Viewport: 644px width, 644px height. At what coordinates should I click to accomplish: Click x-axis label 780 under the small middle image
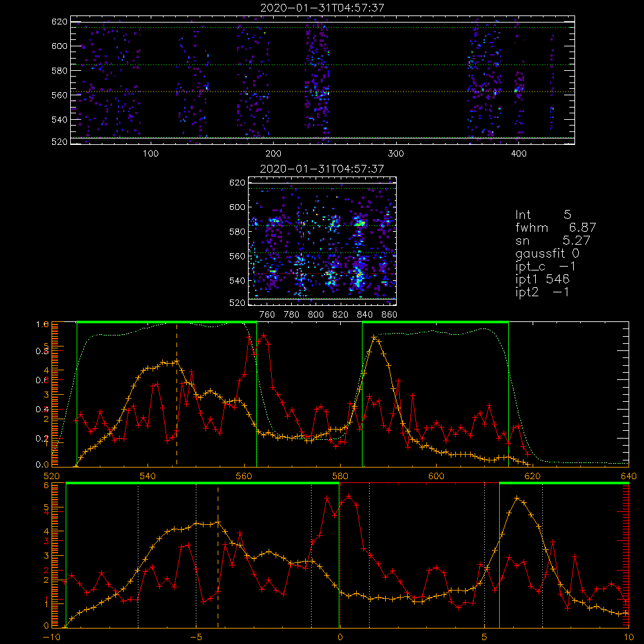[x=292, y=315]
